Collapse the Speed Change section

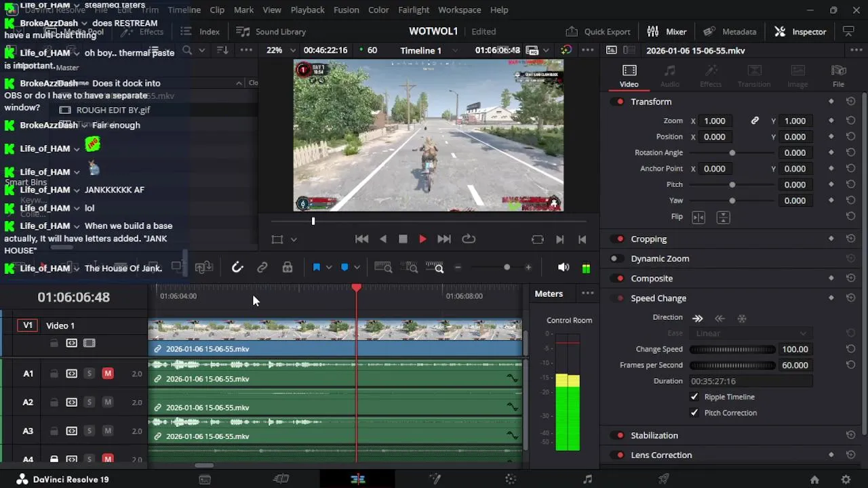[x=658, y=298]
